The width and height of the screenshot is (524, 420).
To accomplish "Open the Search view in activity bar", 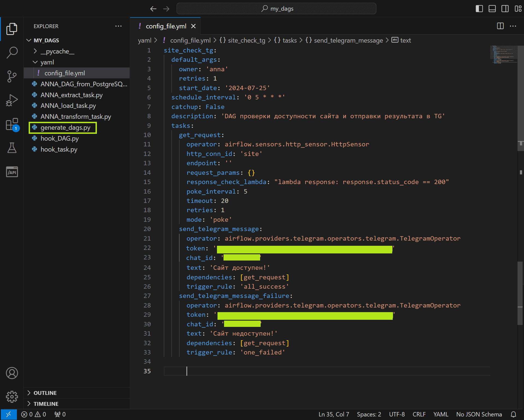I will [12, 52].
